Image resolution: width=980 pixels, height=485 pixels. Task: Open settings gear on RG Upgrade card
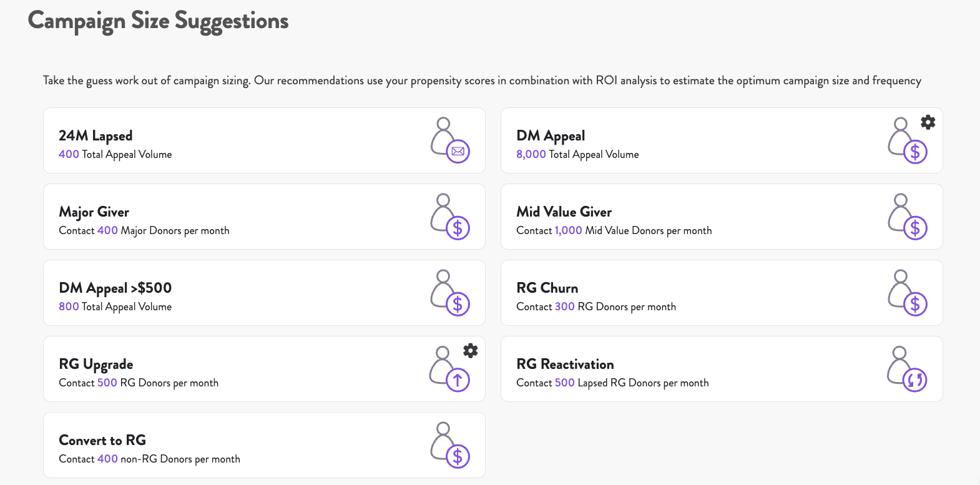(x=471, y=351)
